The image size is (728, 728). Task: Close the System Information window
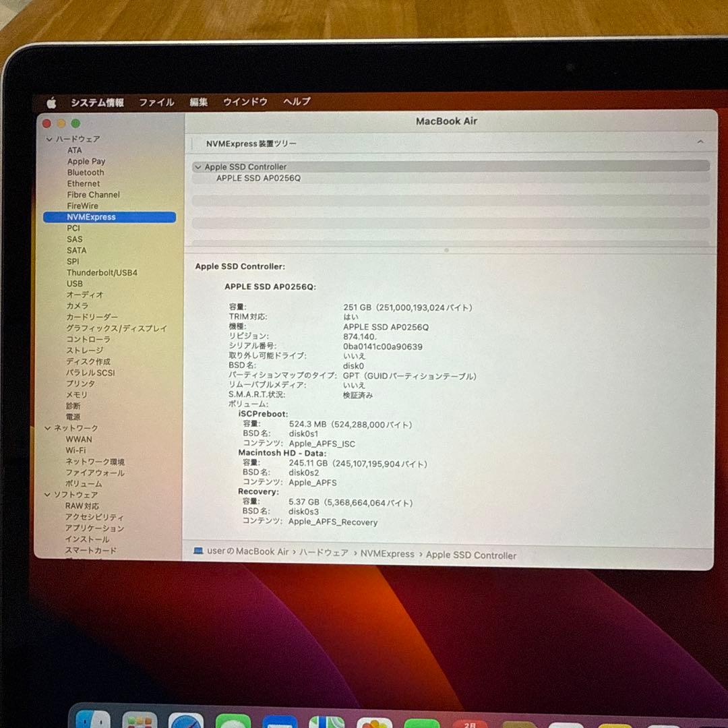(47, 123)
